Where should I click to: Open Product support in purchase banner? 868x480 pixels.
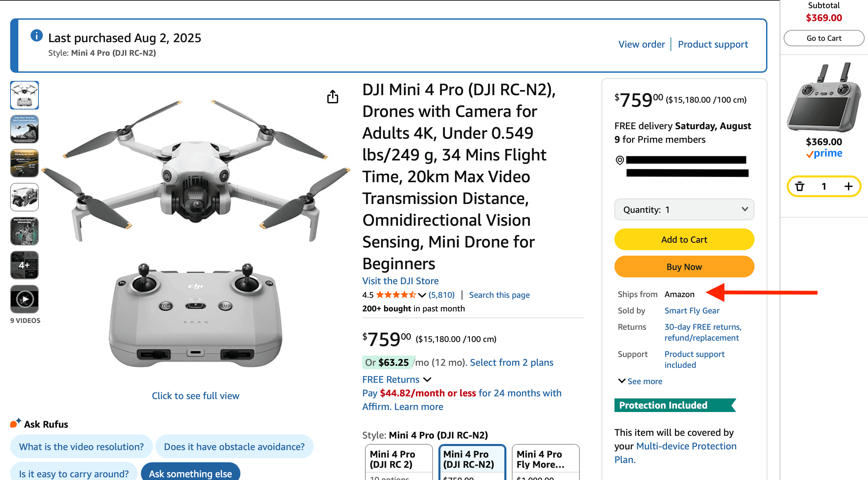point(713,44)
